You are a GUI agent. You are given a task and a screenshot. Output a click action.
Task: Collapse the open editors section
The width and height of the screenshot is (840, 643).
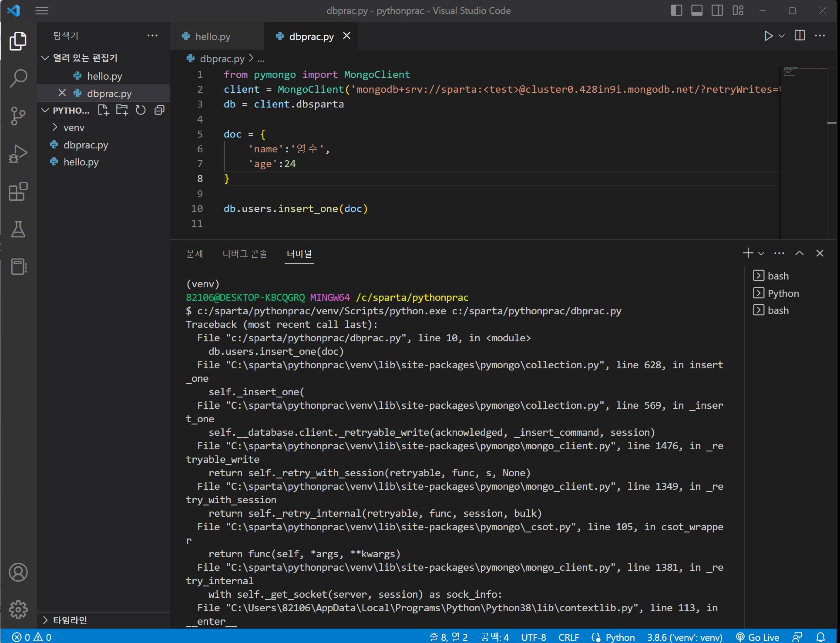45,58
